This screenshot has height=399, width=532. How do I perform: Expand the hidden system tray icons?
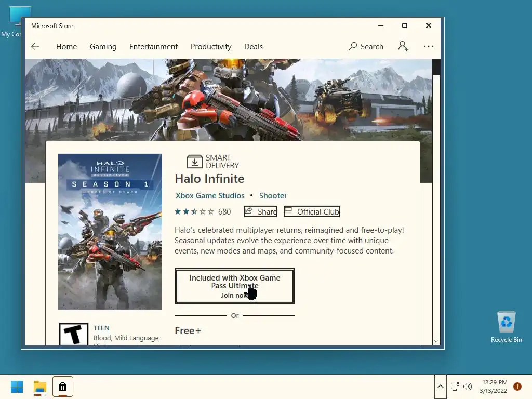(441, 387)
